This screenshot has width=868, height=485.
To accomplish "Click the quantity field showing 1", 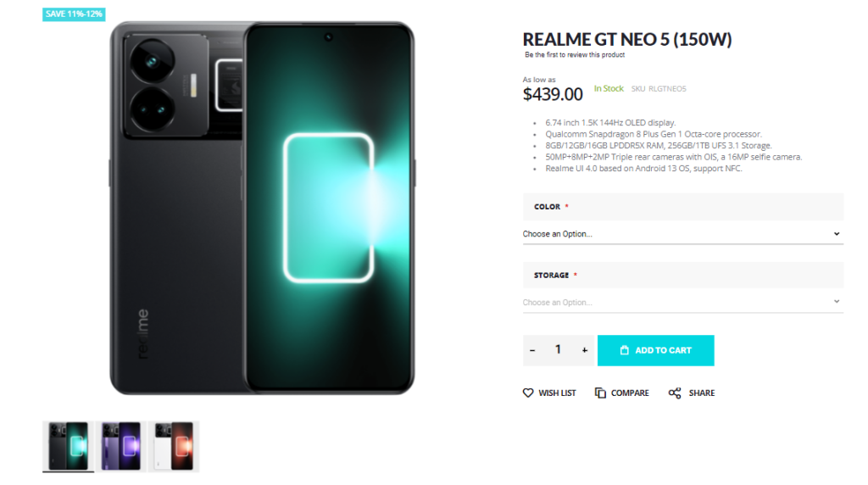I will [x=559, y=350].
